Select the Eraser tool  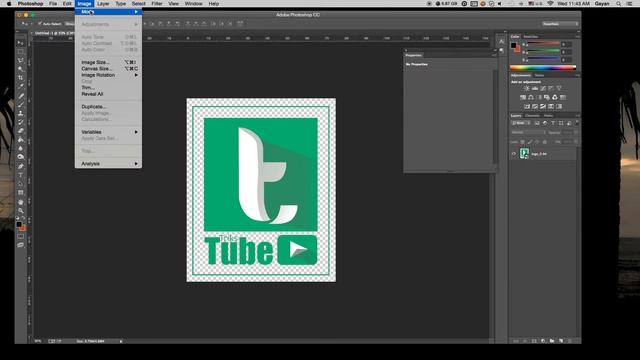pos(20,131)
